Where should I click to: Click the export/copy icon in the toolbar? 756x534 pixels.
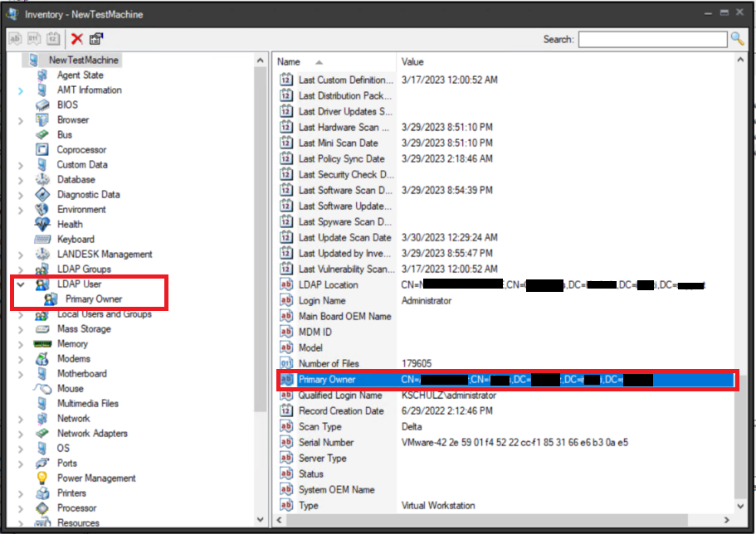[x=96, y=38]
